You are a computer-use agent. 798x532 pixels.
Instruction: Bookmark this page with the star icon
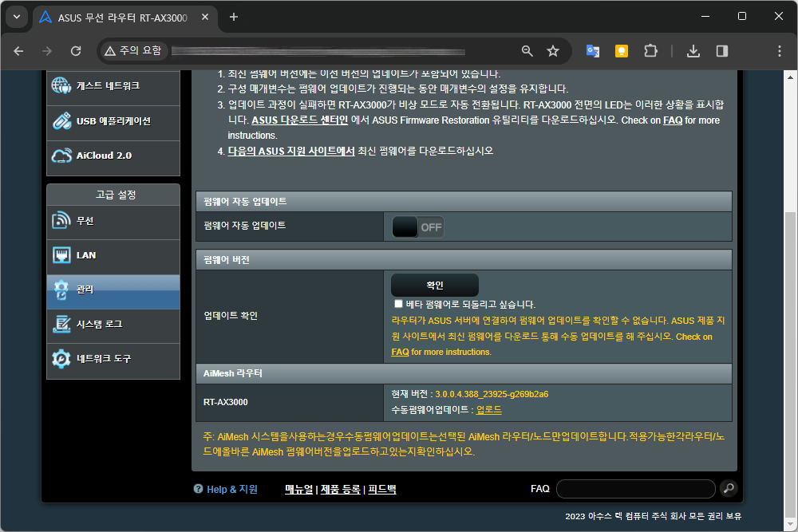pos(553,51)
